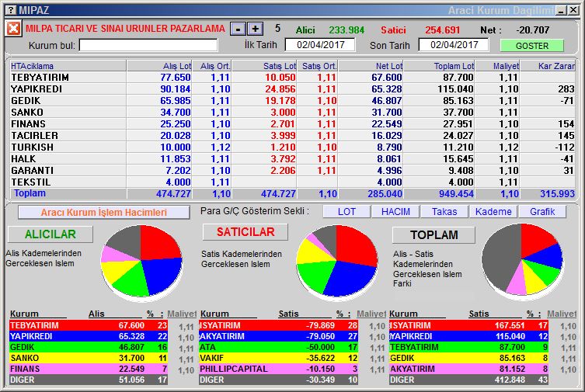Sort by Satış Lot column header

pos(264,66)
